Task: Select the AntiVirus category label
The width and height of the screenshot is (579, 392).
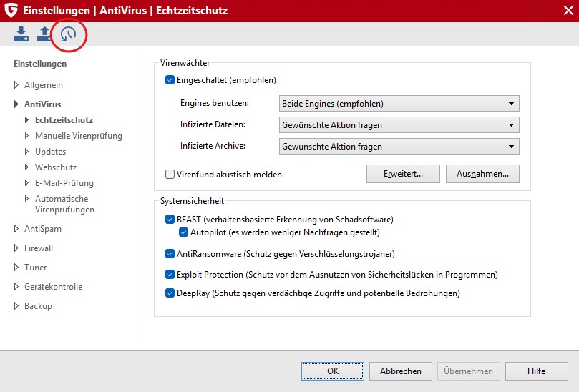Action: (43, 104)
